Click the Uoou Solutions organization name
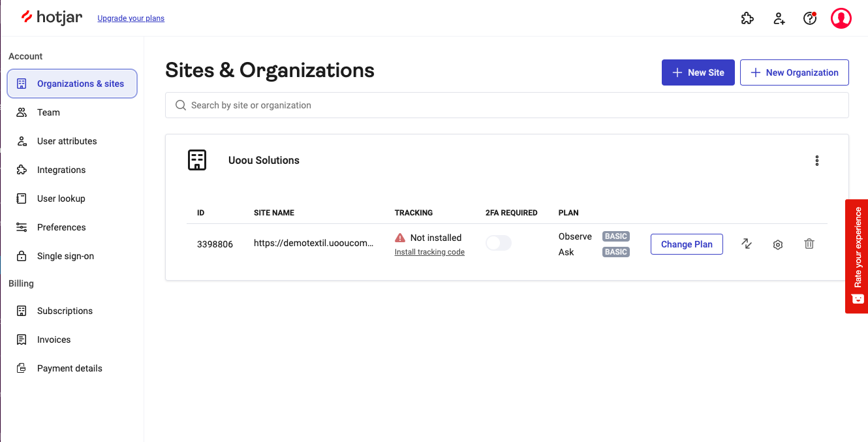 coord(264,160)
